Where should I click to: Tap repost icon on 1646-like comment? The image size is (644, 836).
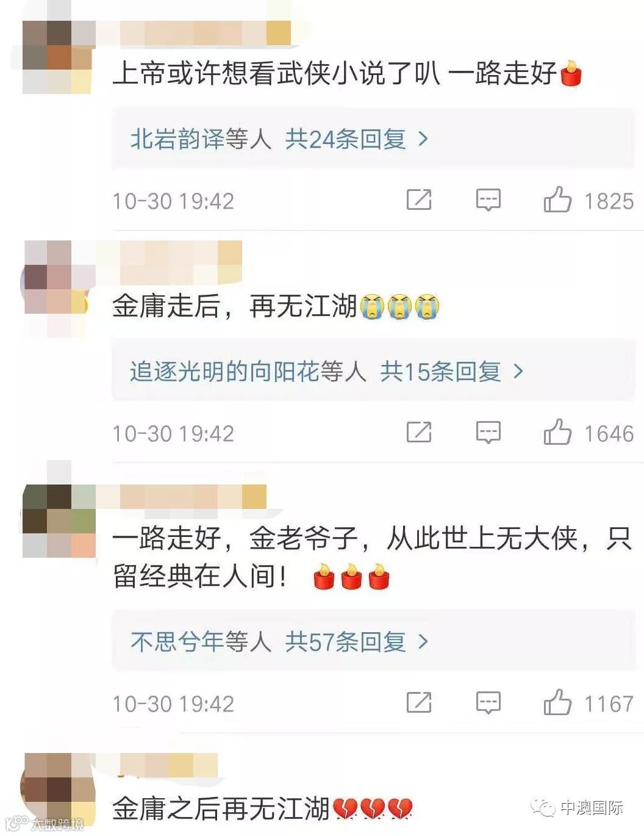pos(419,432)
